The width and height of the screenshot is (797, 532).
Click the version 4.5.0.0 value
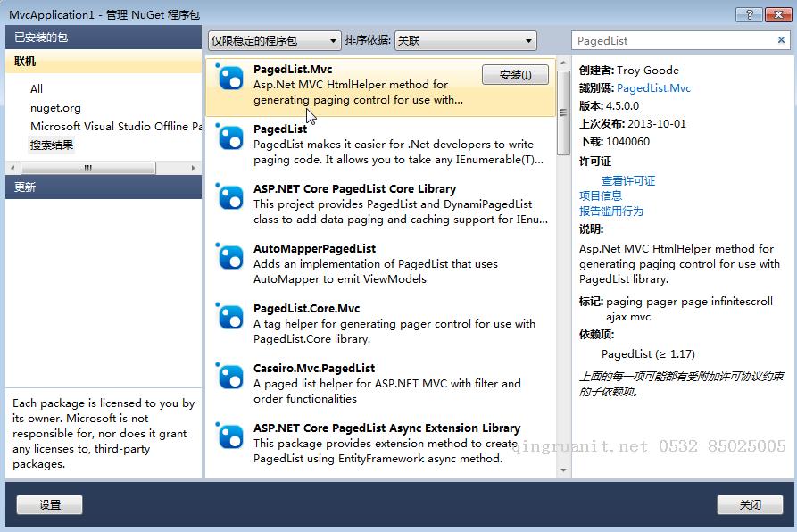click(x=622, y=106)
